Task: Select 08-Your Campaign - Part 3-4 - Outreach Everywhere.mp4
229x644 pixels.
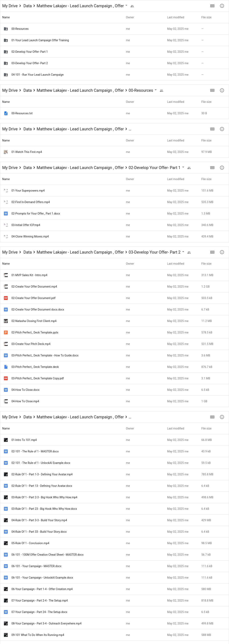Action: pos(115,623)
